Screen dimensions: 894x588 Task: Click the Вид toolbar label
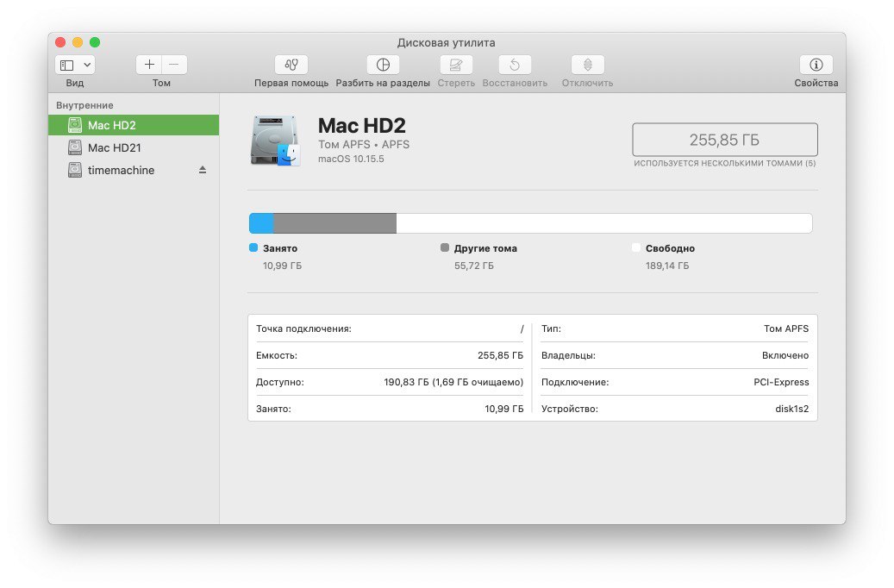coord(75,83)
